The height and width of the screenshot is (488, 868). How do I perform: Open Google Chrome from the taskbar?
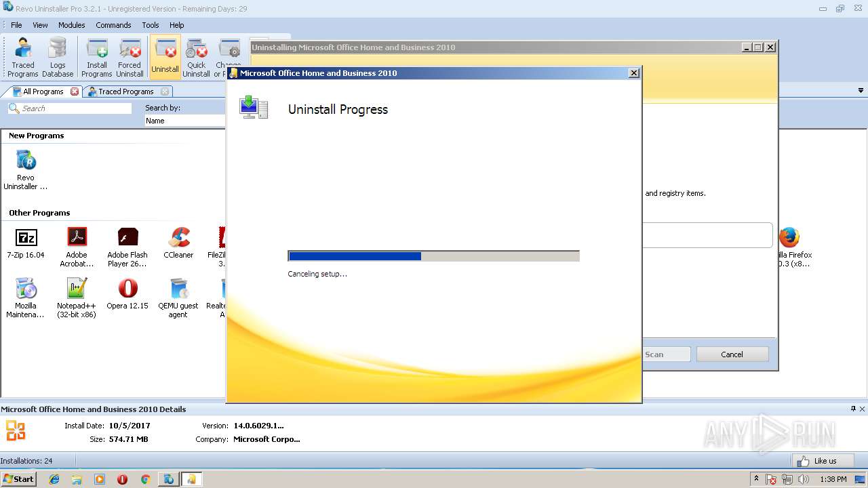tap(145, 479)
